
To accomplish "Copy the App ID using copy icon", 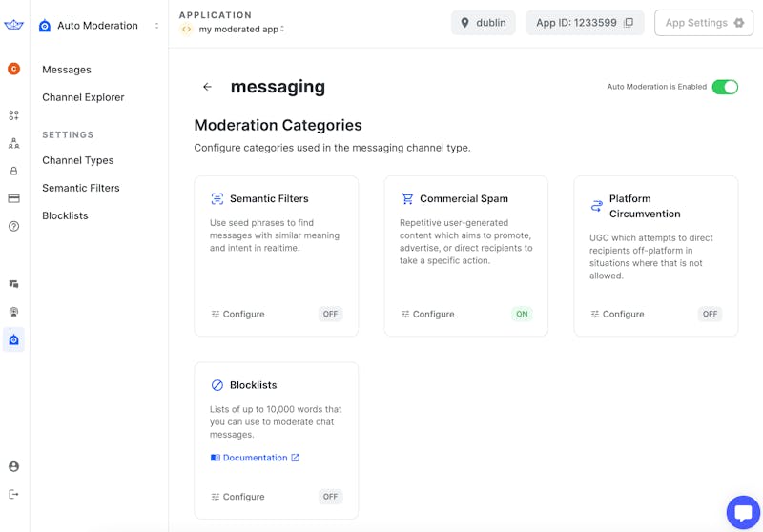I will (629, 22).
